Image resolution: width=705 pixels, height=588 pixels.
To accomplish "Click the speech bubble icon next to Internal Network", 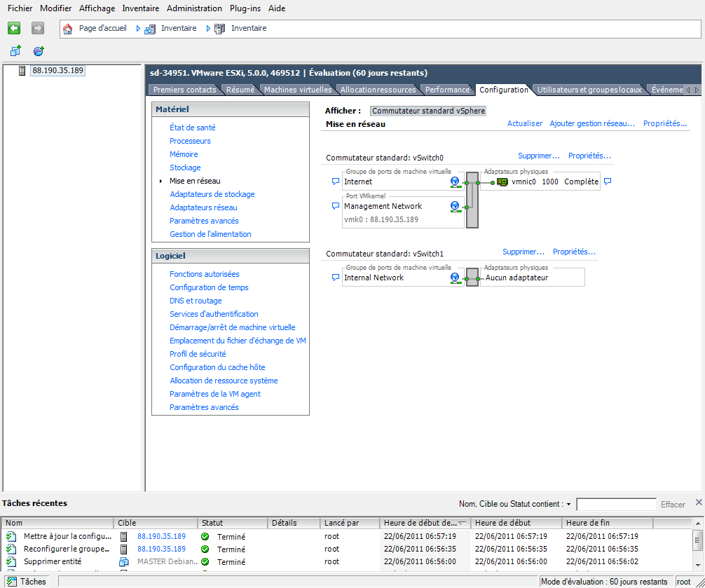I will pyautogui.click(x=336, y=278).
